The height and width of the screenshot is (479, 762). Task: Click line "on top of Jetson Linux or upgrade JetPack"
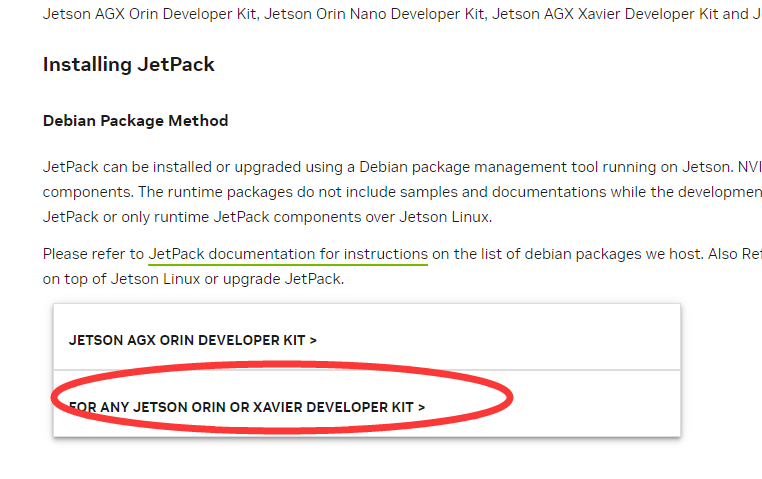tap(193, 278)
